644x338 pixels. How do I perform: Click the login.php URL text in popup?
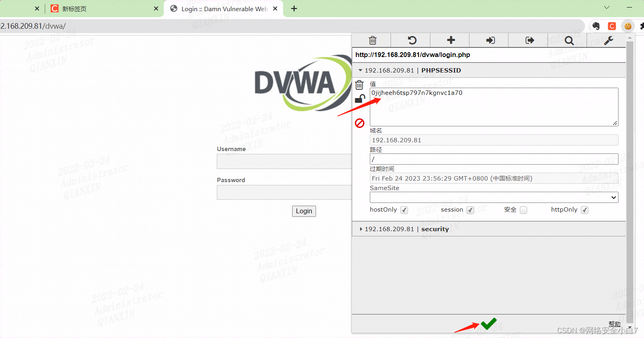(x=413, y=55)
